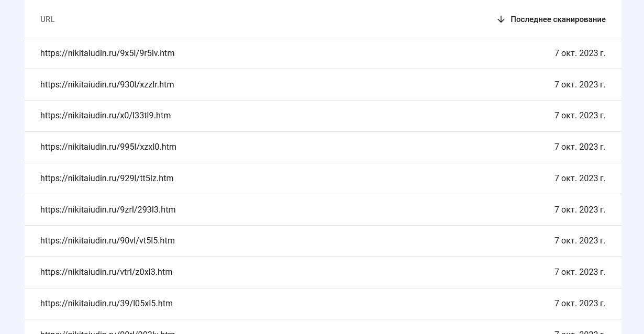Open the 9x5l/9r5lv.htm URL row
This screenshot has height=334, width=644.
(x=107, y=53)
